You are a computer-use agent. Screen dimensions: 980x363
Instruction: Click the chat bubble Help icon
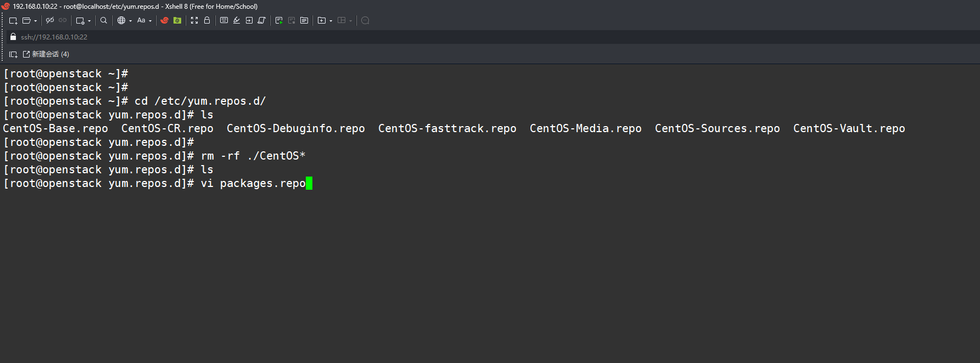pyautogui.click(x=365, y=20)
